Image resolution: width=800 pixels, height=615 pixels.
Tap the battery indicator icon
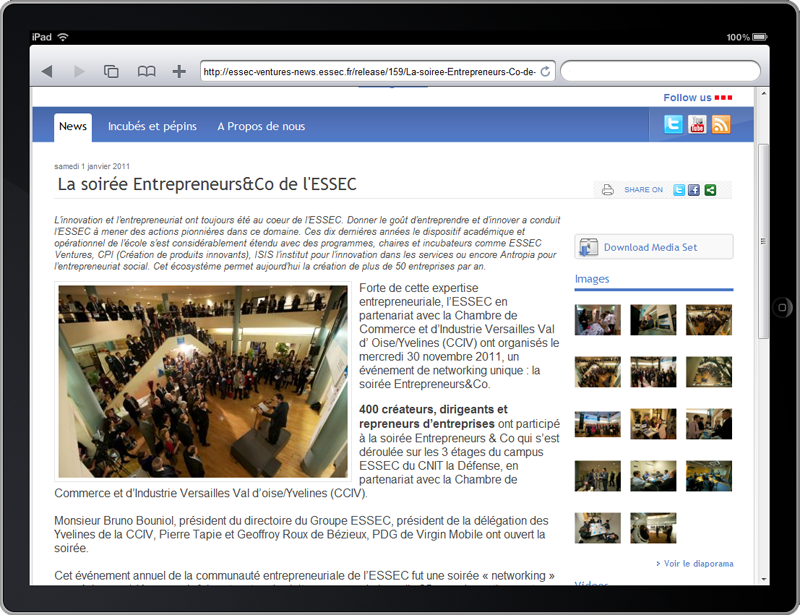click(x=760, y=37)
